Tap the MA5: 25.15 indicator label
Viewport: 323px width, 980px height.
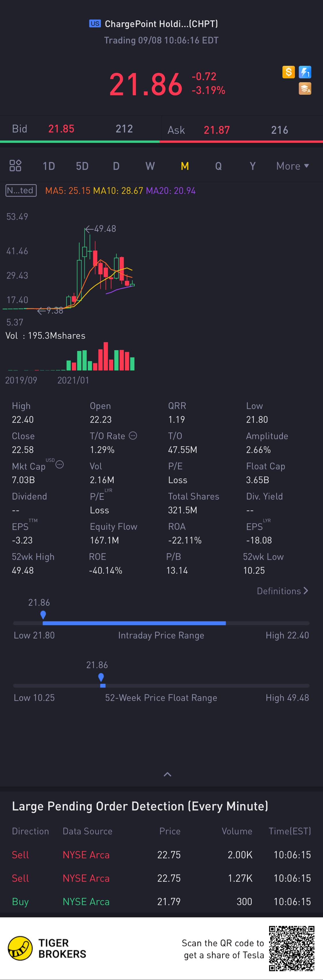68,191
